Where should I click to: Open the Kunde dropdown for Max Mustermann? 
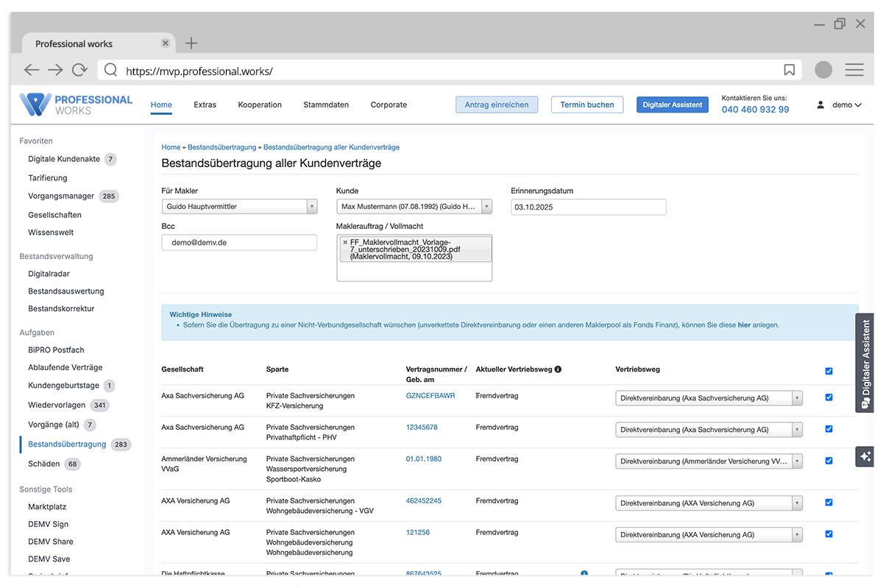pyautogui.click(x=486, y=207)
